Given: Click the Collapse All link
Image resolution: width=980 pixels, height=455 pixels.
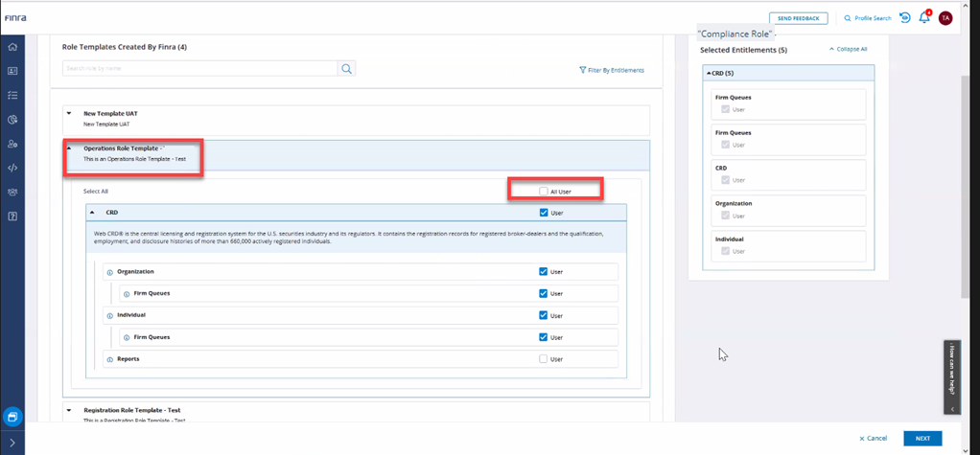Looking at the screenshot, I should [848, 49].
